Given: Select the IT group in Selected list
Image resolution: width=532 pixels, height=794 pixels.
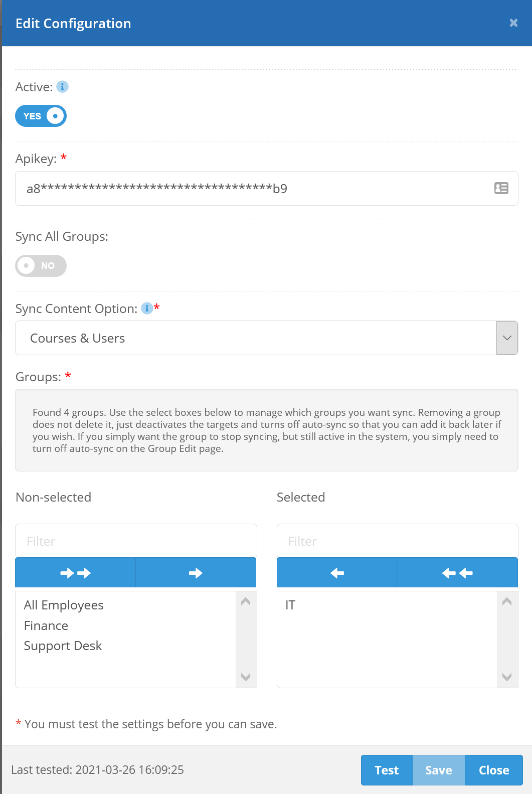Looking at the screenshot, I should pyautogui.click(x=290, y=605).
